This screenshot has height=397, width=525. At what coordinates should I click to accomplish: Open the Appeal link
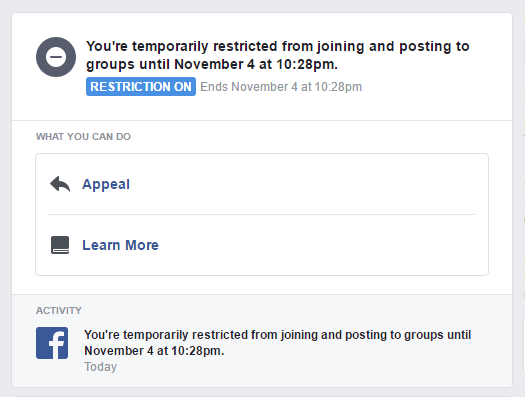click(x=106, y=184)
